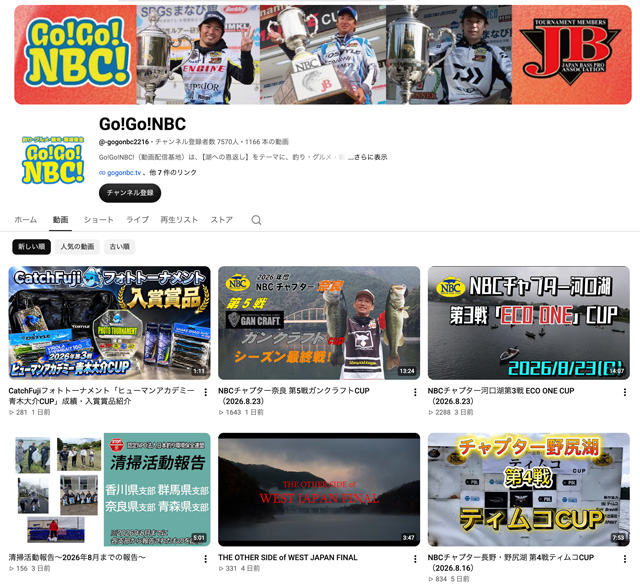Click the 3:47 duration badge
The image size is (640, 587).
409,538
